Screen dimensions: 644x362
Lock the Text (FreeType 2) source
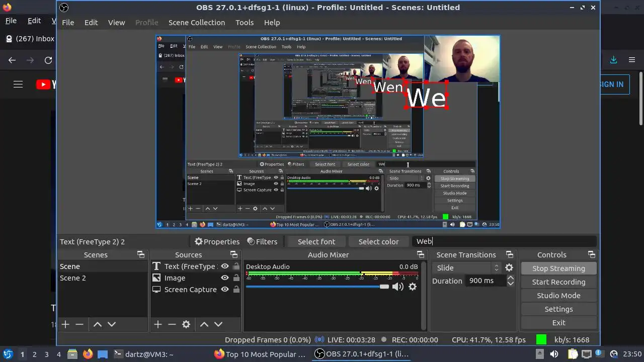coord(236,266)
